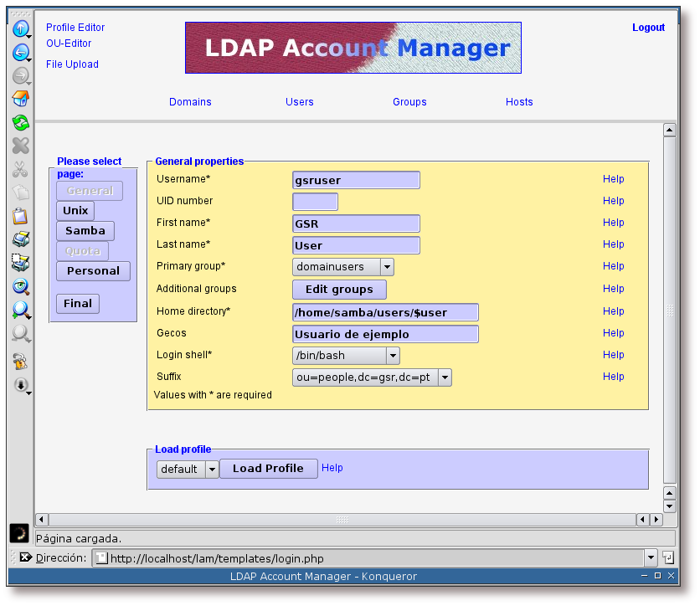This screenshot has height=606, width=700.
Task: Click the Find eye-magnifier icon
Action: (20, 286)
